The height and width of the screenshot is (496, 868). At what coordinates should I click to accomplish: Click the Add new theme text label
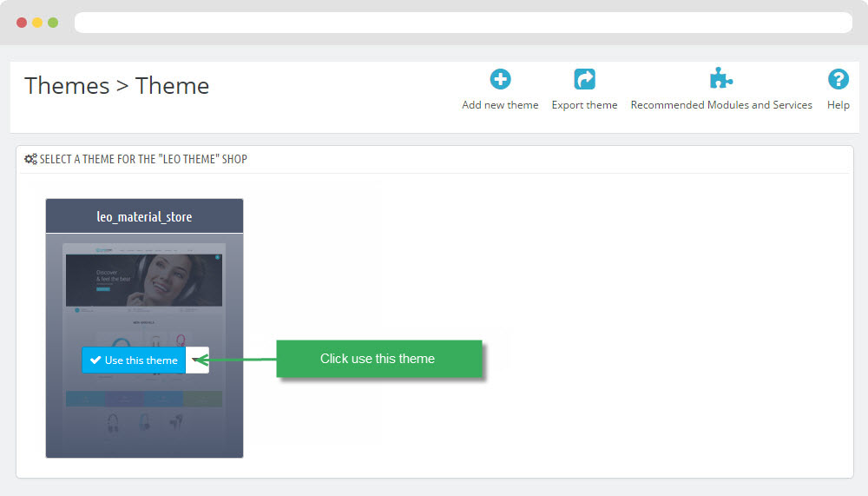pyautogui.click(x=500, y=105)
